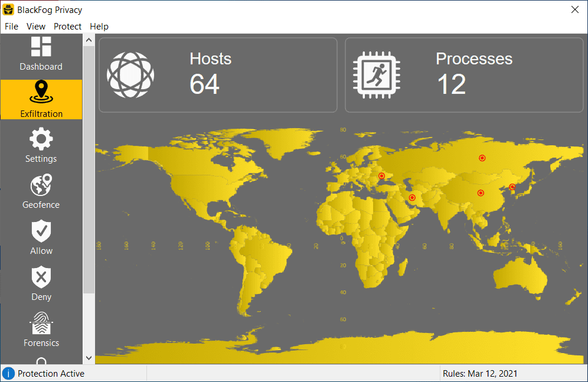Click the Protection Active status text
Image resolution: width=588 pixels, height=382 pixels.
[x=51, y=373]
